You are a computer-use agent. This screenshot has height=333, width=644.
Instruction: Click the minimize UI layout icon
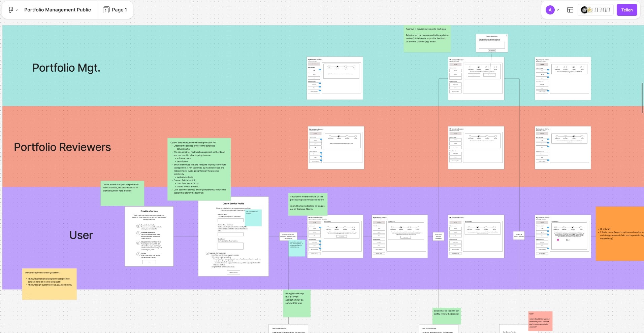coord(571,10)
